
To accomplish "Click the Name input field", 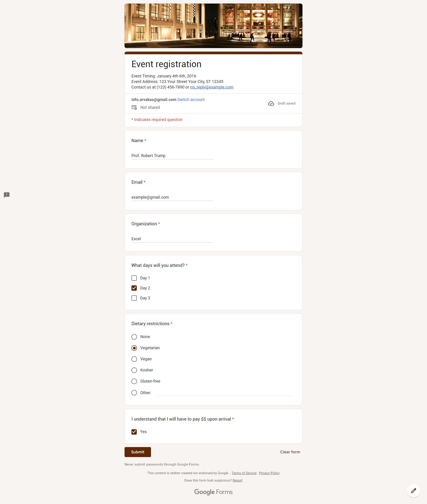I will coord(172,156).
